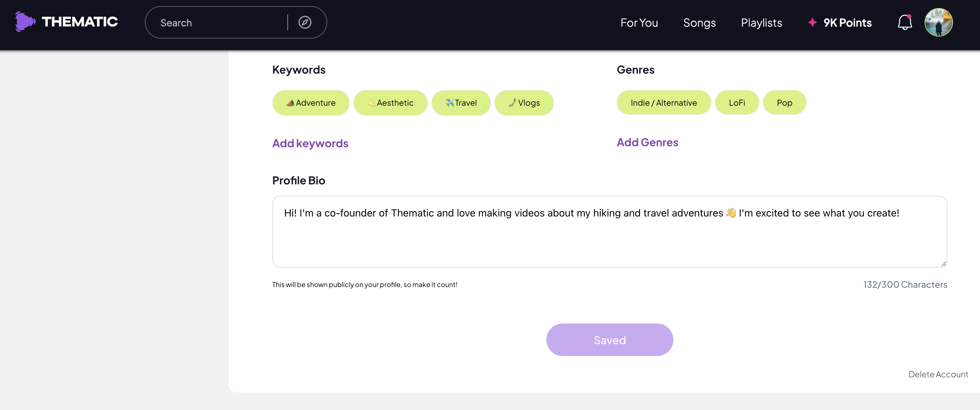Toggle the Vlogs keyword chip
The image size is (980, 410).
pyautogui.click(x=524, y=103)
